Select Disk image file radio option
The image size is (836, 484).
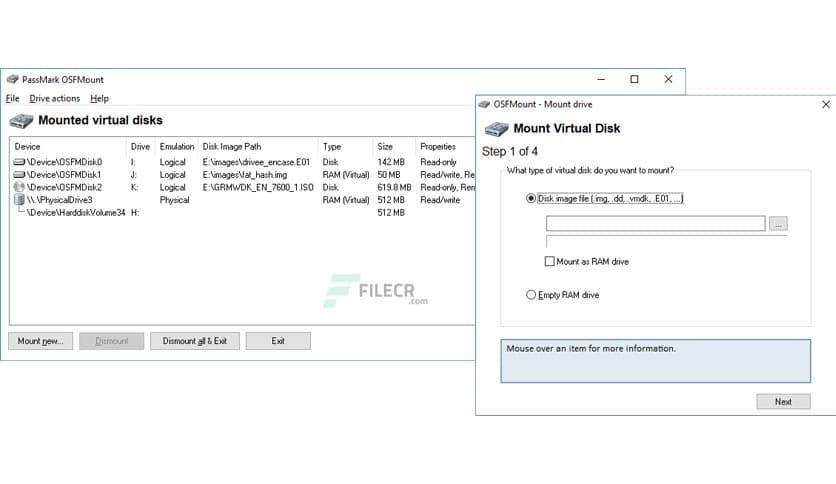pos(530,198)
